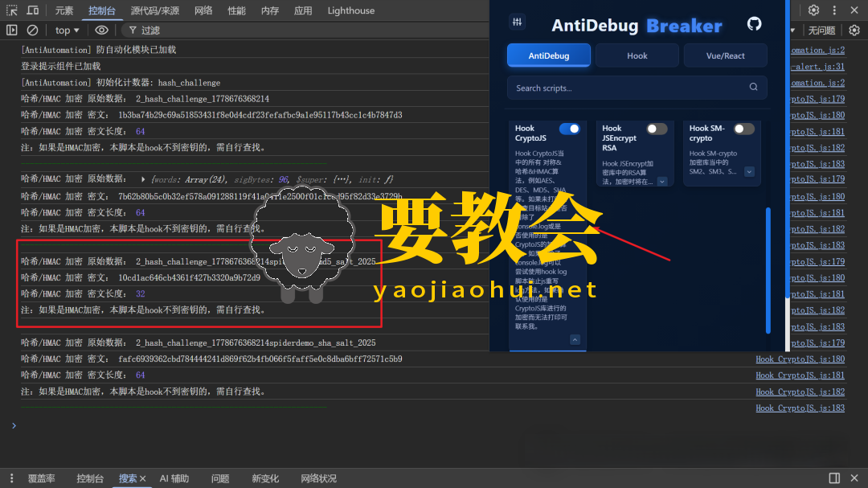Activate the inspect element picker icon
This screenshot has height=488, width=868.
11,10
